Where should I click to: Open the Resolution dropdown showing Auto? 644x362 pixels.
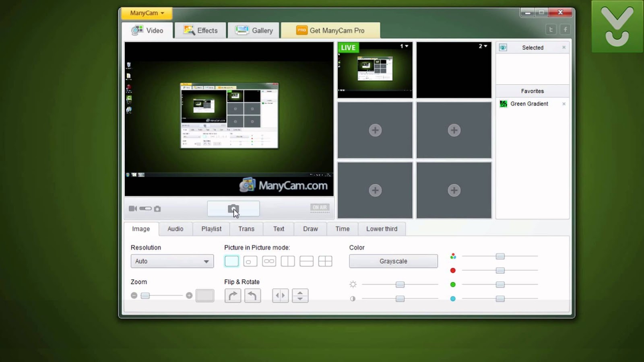click(172, 261)
